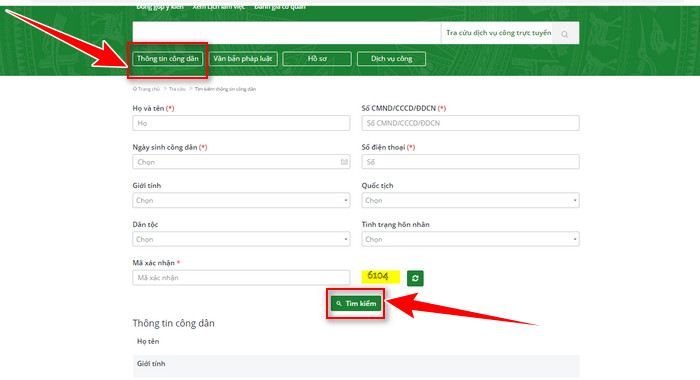Focus the Họ và tên input
Viewport: 700px width, 380px height.
(x=241, y=123)
